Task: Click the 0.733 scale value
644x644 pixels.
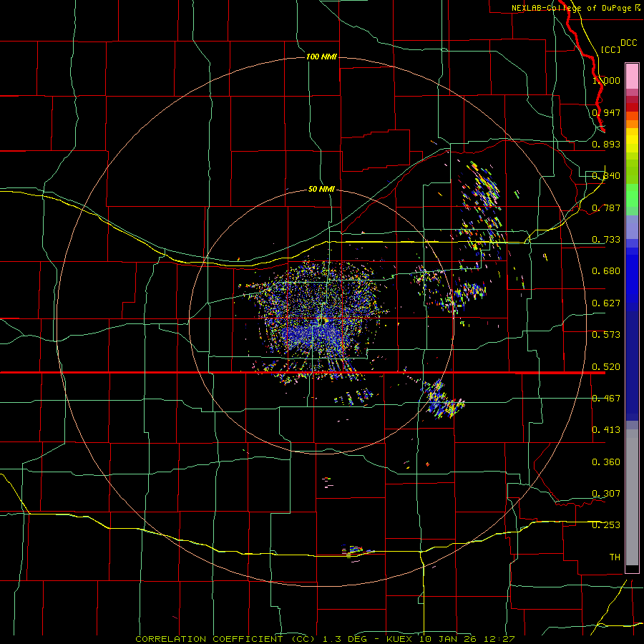Action: coord(606,240)
